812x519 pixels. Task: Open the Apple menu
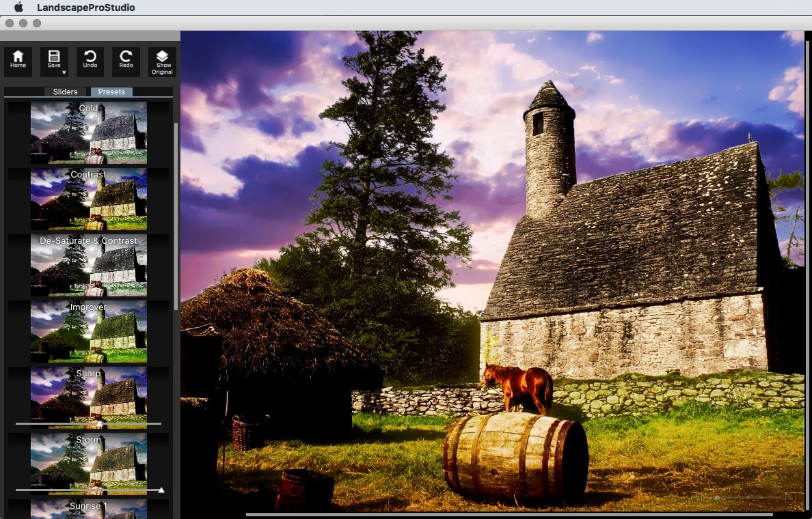click(18, 8)
